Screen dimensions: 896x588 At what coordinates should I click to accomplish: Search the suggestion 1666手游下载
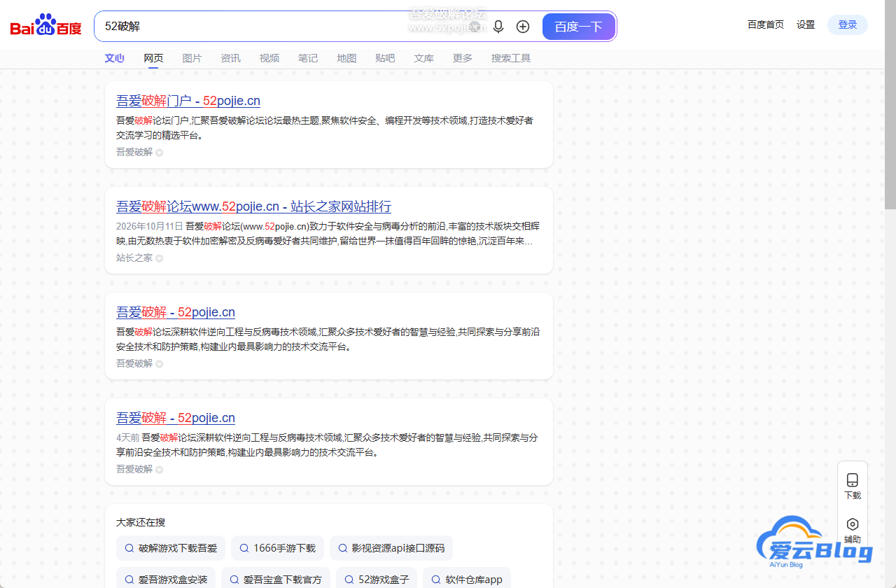(277, 548)
